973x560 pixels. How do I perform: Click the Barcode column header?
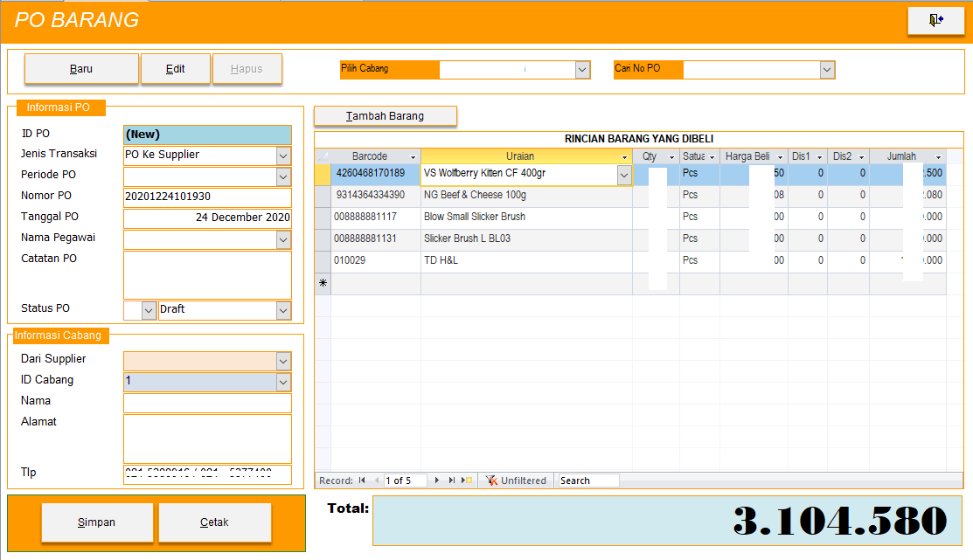click(x=370, y=156)
